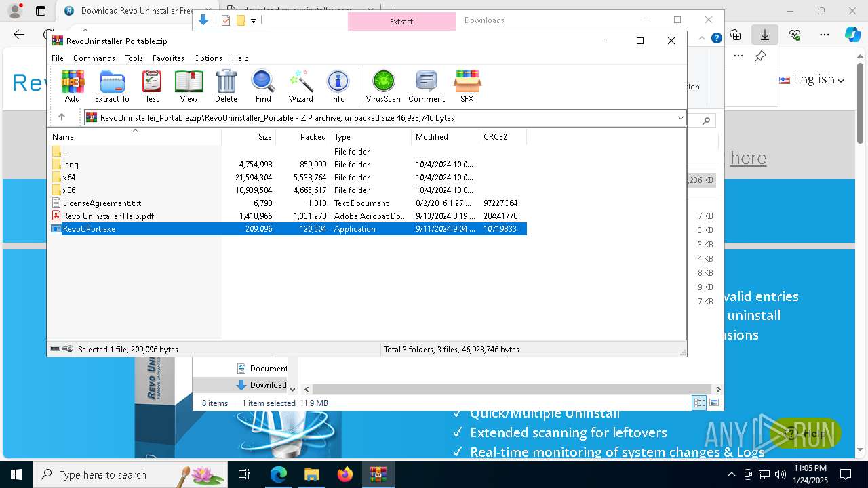Open the volume control in the tray
Image resolution: width=868 pixels, height=488 pixels.
780,474
